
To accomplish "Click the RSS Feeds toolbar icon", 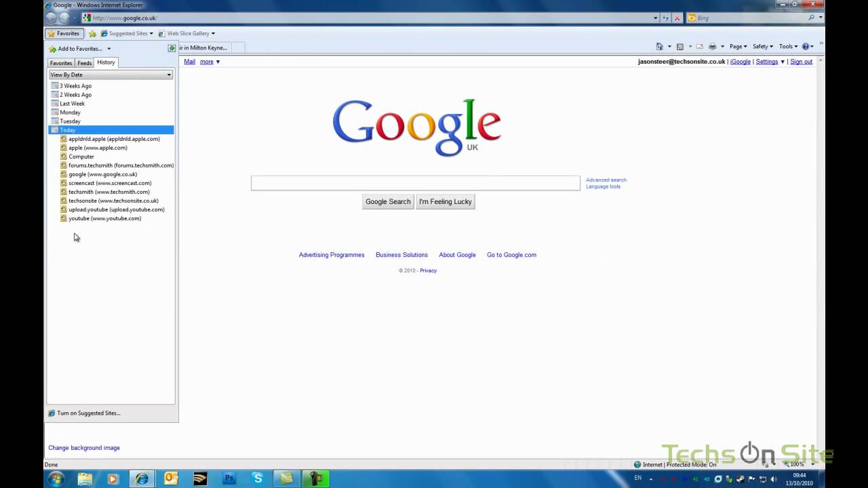I will [679, 46].
